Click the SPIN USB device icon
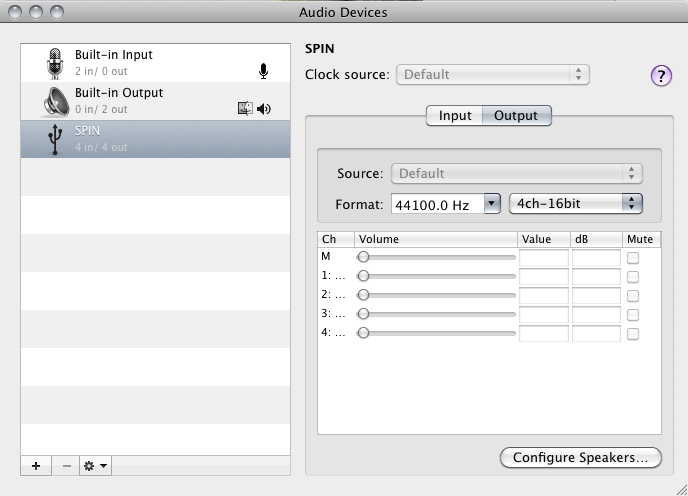 pyautogui.click(x=54, y=139)
